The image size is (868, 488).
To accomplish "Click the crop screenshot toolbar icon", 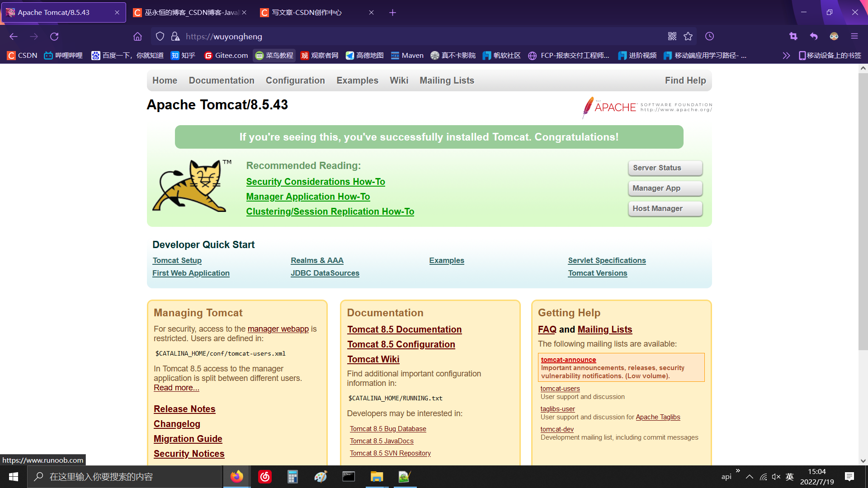I will click(793, 37).
